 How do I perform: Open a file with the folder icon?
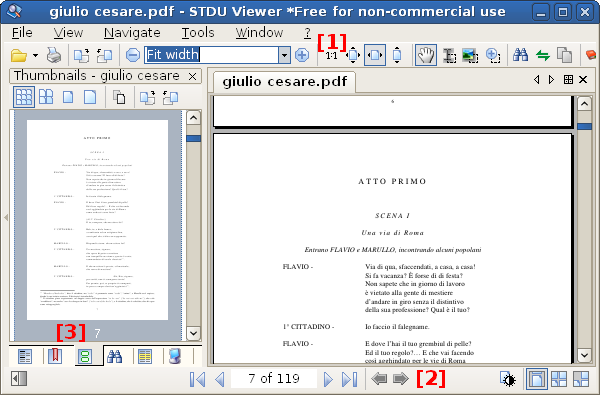[x=18, y=55]
